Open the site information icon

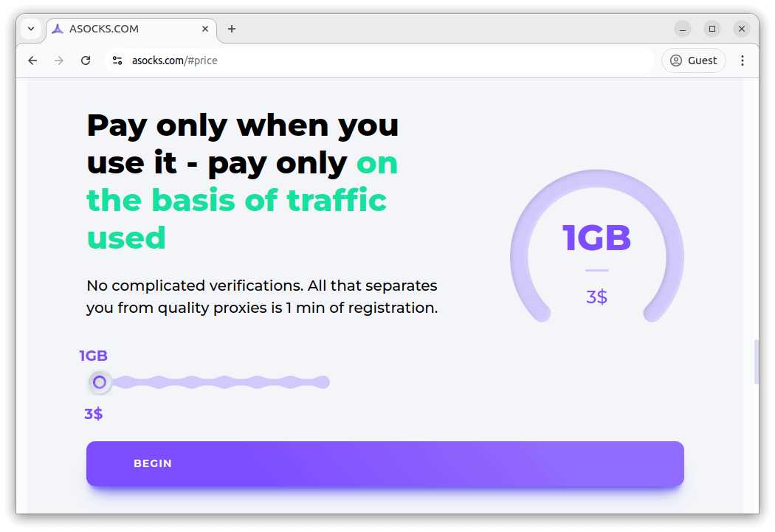(x=117, y=61)
